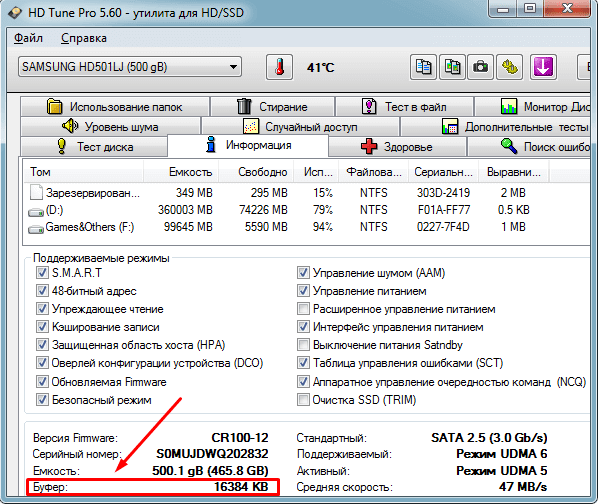Image resolution: width=599 pixels, height=504 pixels.
Task: Click the Емкость column header
Action: click(181, 172)
